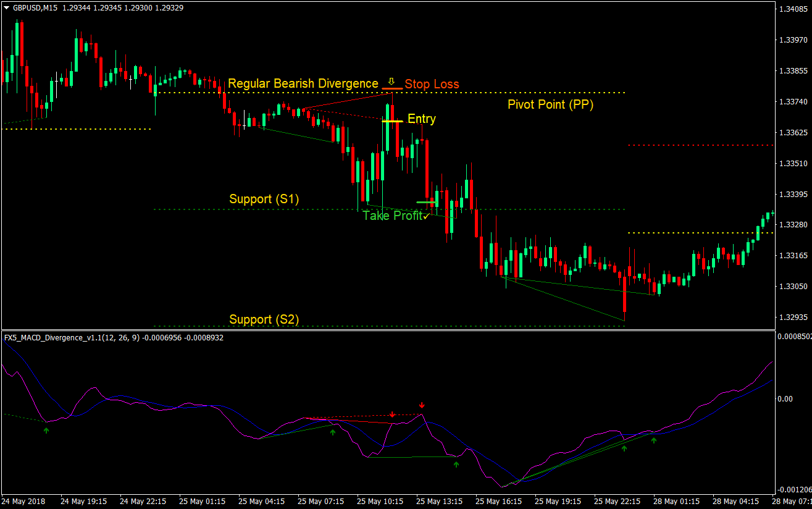Click the green arrow near 25 May 22:15

(624, 448)
